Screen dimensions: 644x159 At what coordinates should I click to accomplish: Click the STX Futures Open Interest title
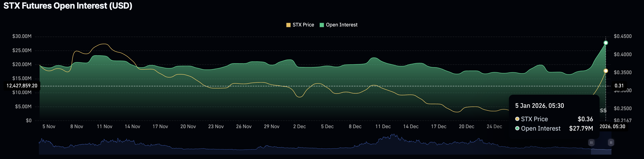pos(68,6)
